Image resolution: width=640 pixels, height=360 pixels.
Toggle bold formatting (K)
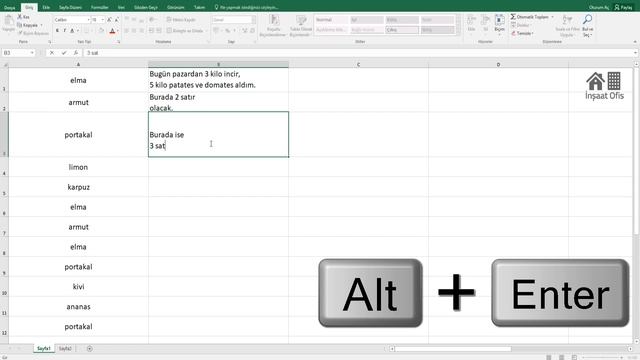pyautogui.click(x=57, y=31)
